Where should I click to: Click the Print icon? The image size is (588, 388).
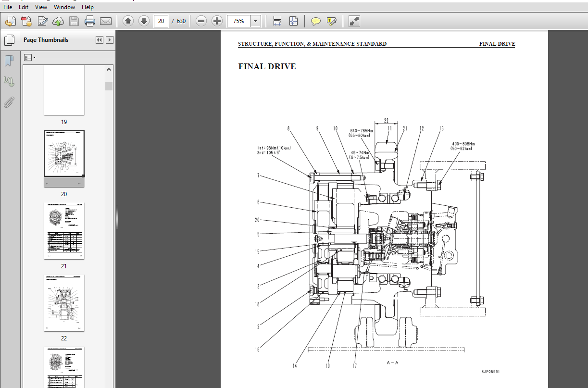coord(89,21)
